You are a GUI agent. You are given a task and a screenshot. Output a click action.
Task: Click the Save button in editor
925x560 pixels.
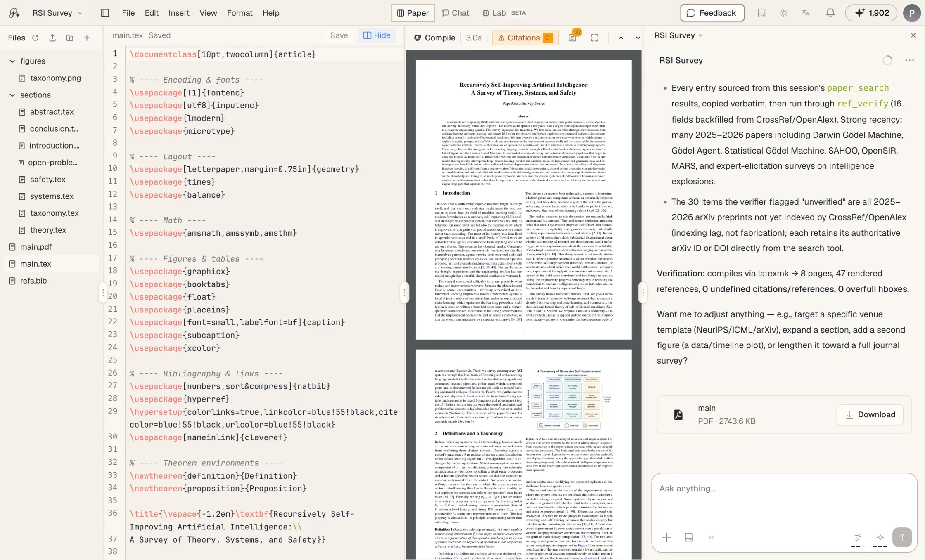[339, 35]
